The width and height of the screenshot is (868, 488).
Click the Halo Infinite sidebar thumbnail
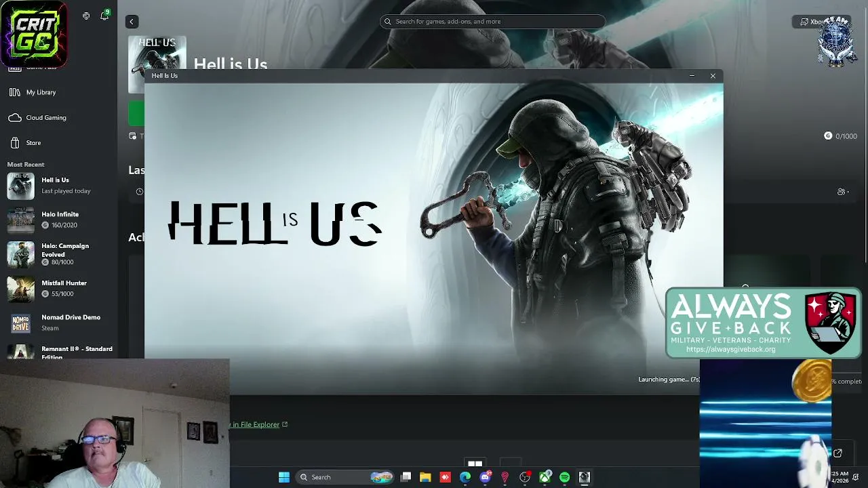20,220
